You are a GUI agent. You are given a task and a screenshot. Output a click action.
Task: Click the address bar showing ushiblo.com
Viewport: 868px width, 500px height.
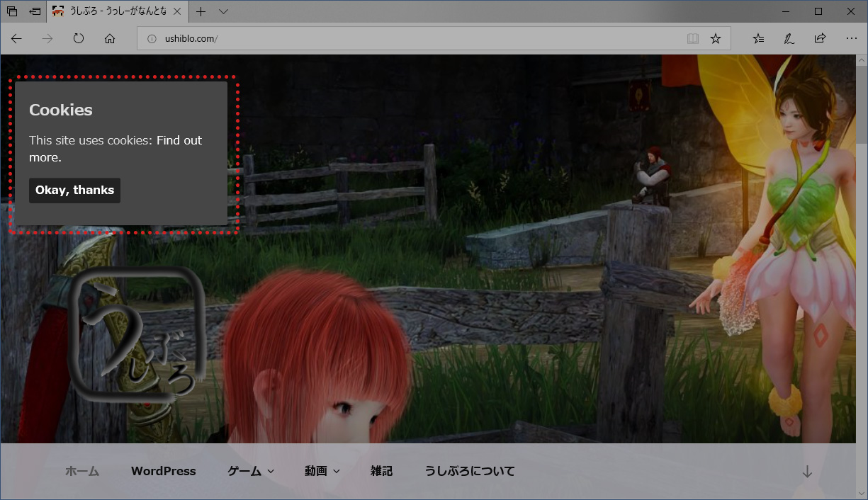pyautogui.click(x=432, y=38)
